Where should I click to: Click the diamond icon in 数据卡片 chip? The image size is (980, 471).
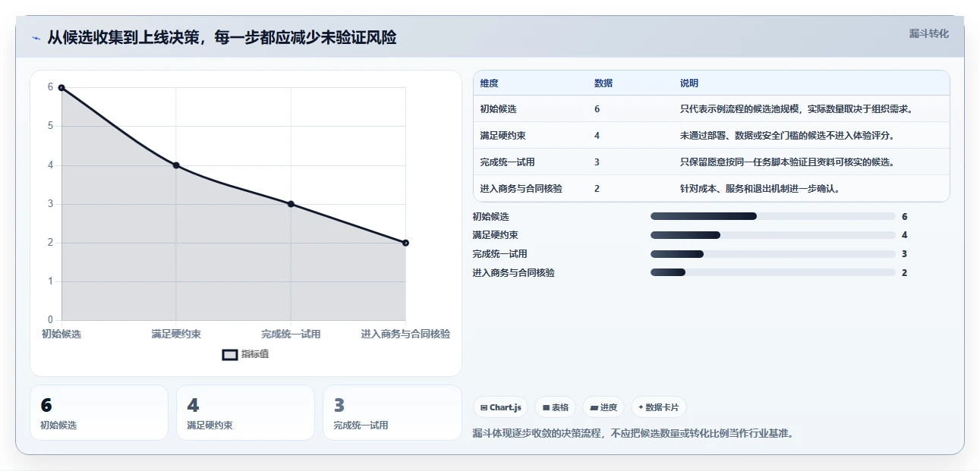click(641, 407)
